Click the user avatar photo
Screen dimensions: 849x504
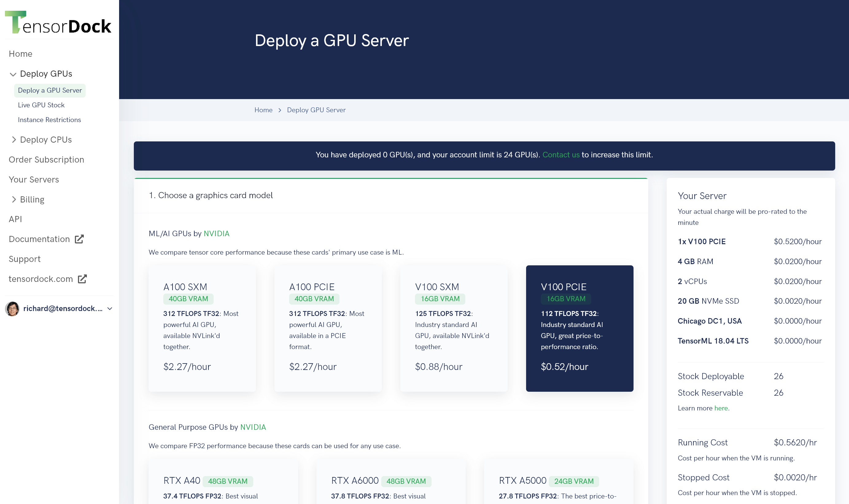pos(13,308)
